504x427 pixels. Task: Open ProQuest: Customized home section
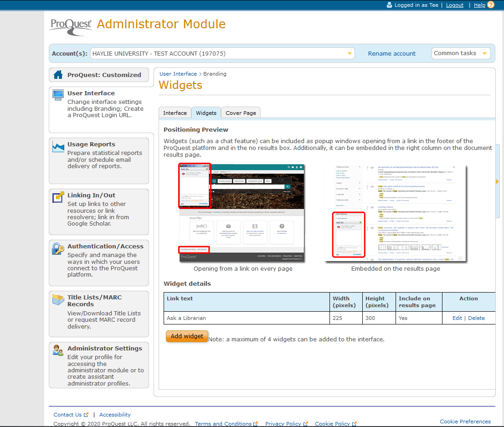99,75
